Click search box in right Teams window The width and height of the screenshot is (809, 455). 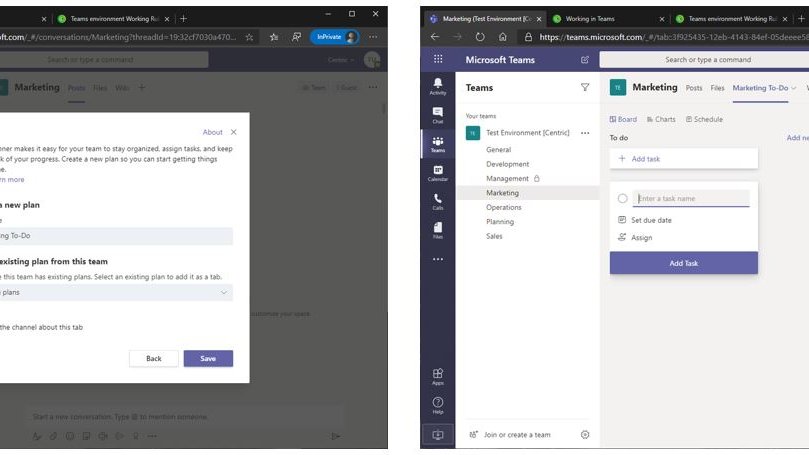pos(705,60)
